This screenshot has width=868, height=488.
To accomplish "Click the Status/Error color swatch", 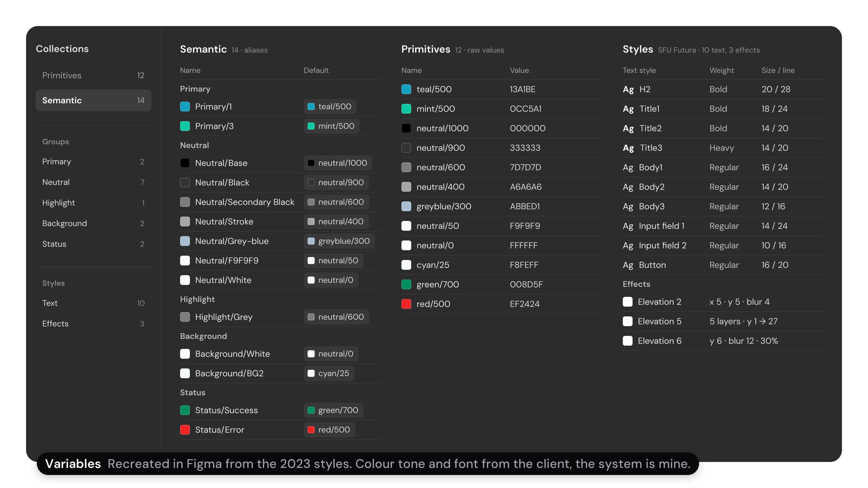I will (185, 430).
